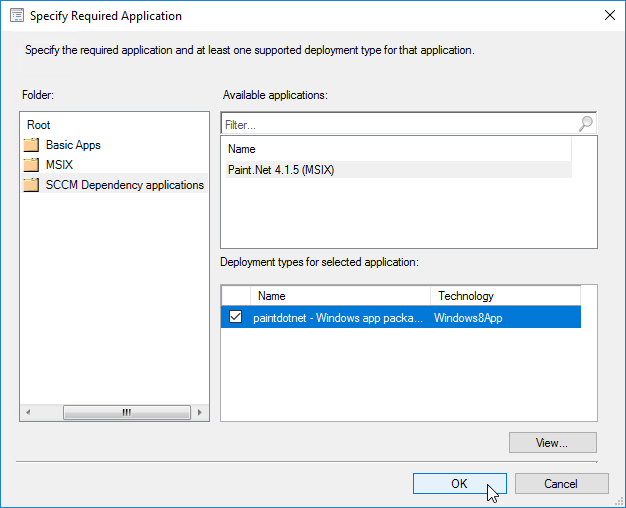
Task: Click the Basic Apps folder icon
Action: [31, 145]
